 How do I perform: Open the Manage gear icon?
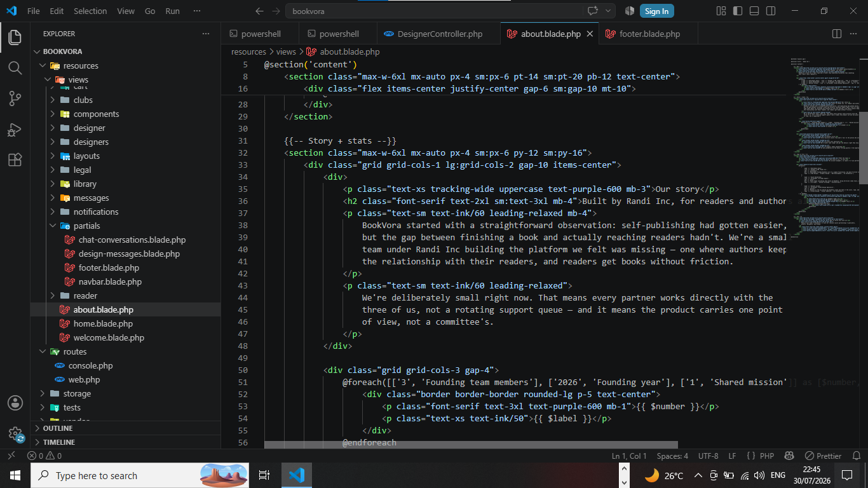15,433
